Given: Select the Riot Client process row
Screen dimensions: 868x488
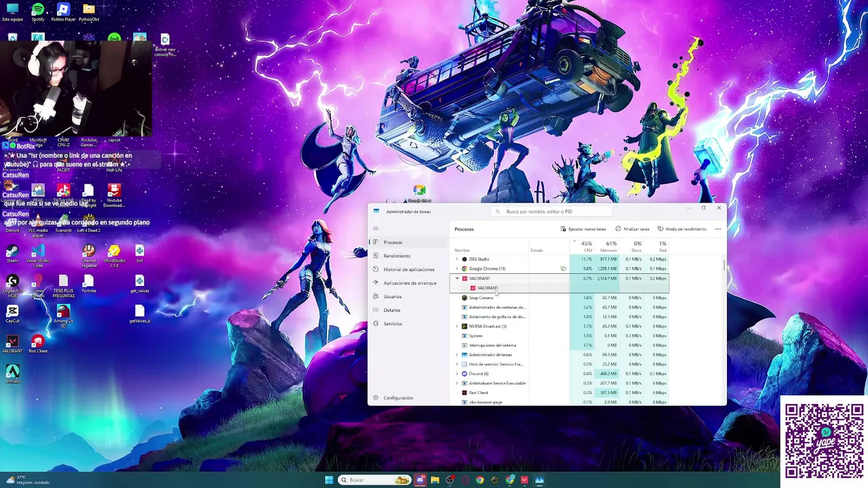Looking at the screenshot, I should 560,392.
